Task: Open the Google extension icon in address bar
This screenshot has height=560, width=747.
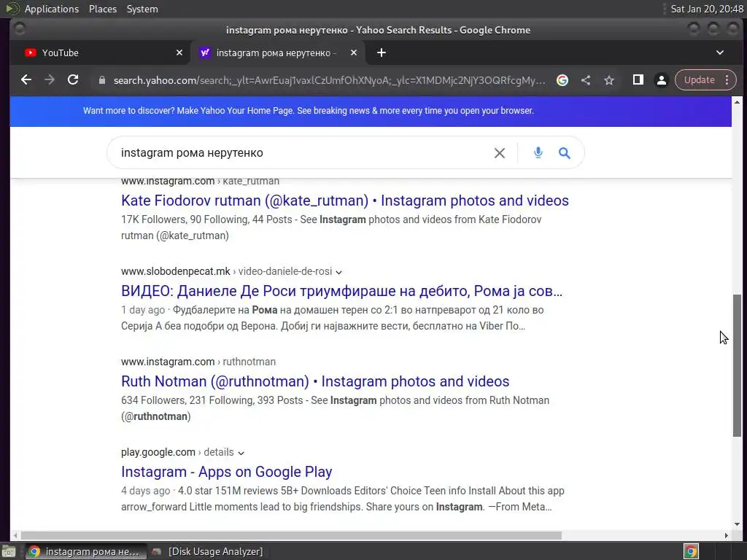Action: (562, 80)
